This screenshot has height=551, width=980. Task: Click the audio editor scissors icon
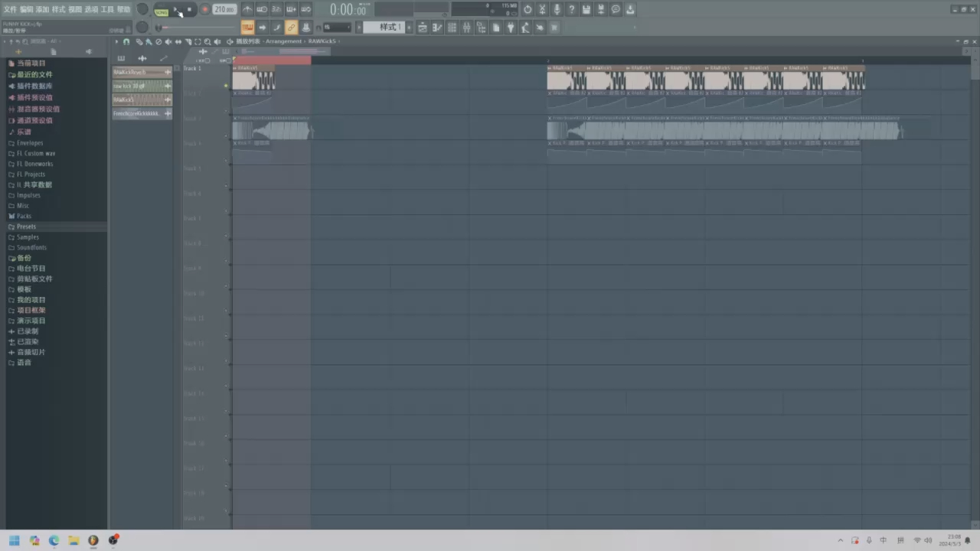pos(542,9)
